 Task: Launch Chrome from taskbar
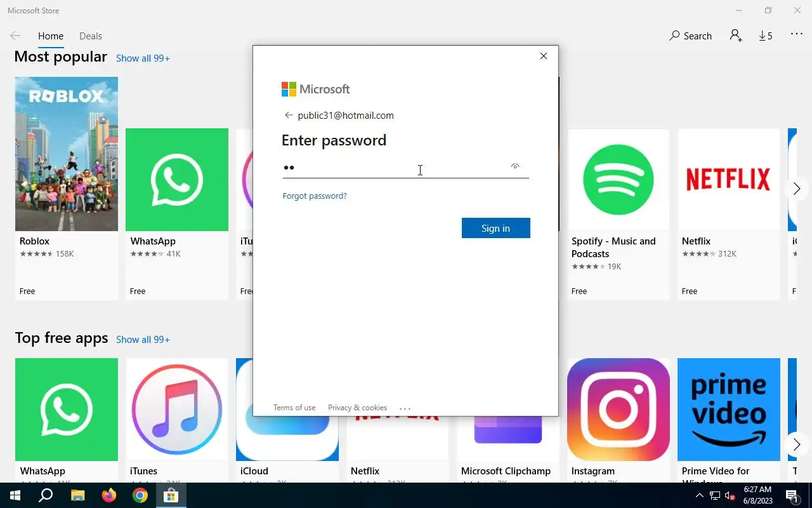click(x=140, y=495)
